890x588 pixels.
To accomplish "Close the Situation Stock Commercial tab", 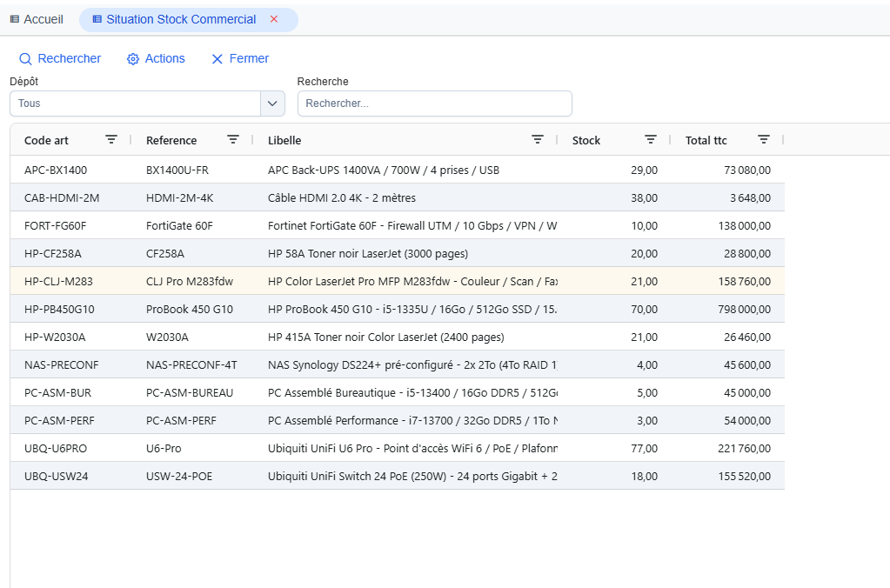I will tap(274, 19).
